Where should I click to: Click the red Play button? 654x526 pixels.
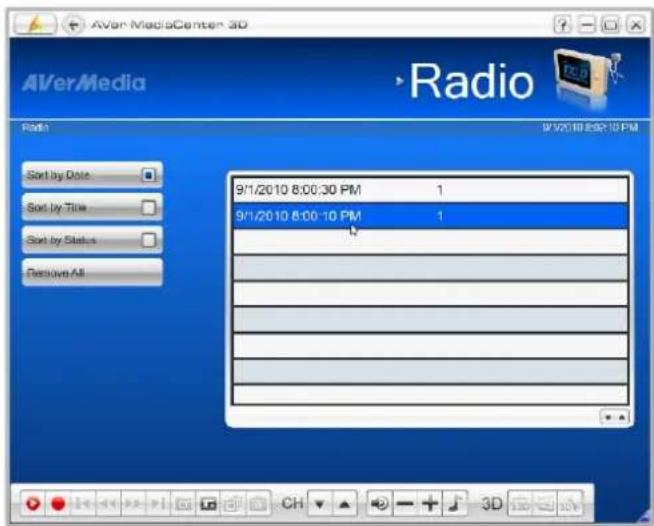(x=33, y=504)
